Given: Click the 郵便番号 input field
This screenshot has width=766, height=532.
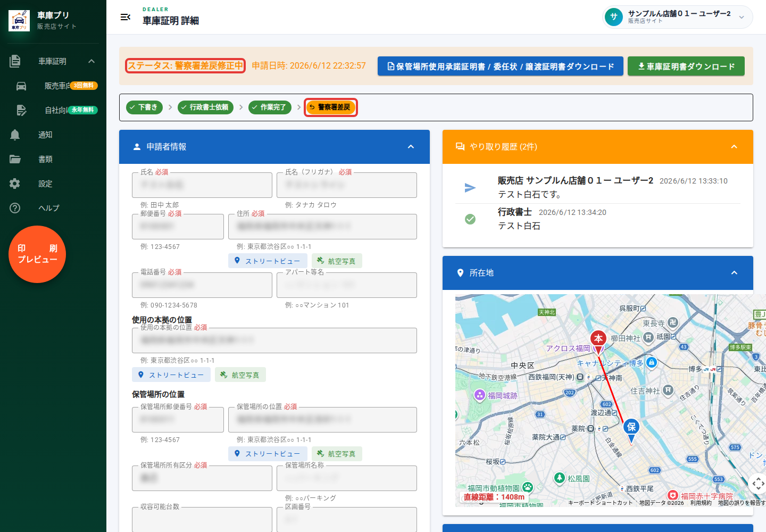Looking at the screenshot, I should pos(178,227).
